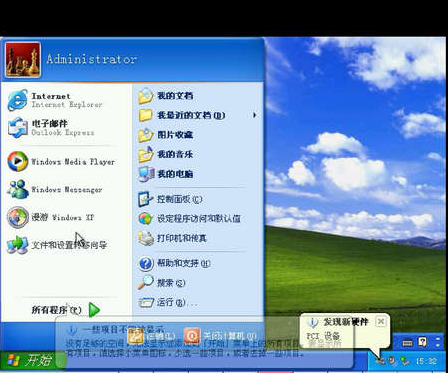Viewport: 448px width, 373px height.
Task: Open 运行(R)... dialog
Action: [x=198, y=303]
